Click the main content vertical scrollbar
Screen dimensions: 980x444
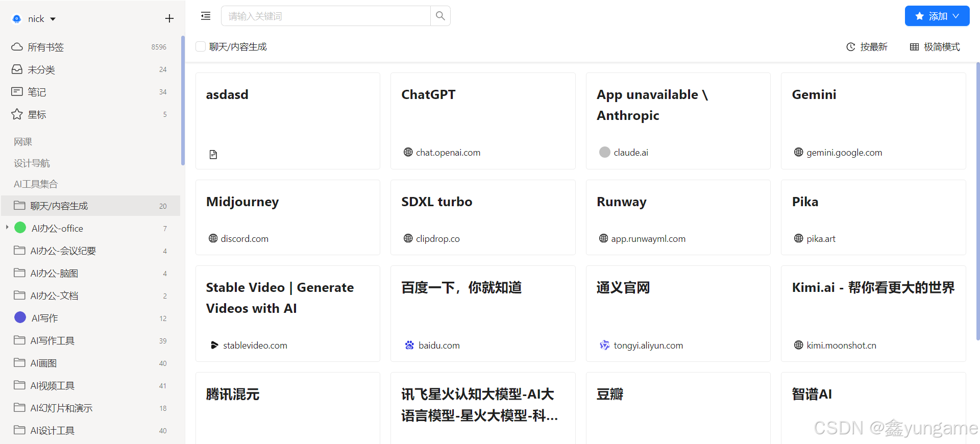coord(977,201)
